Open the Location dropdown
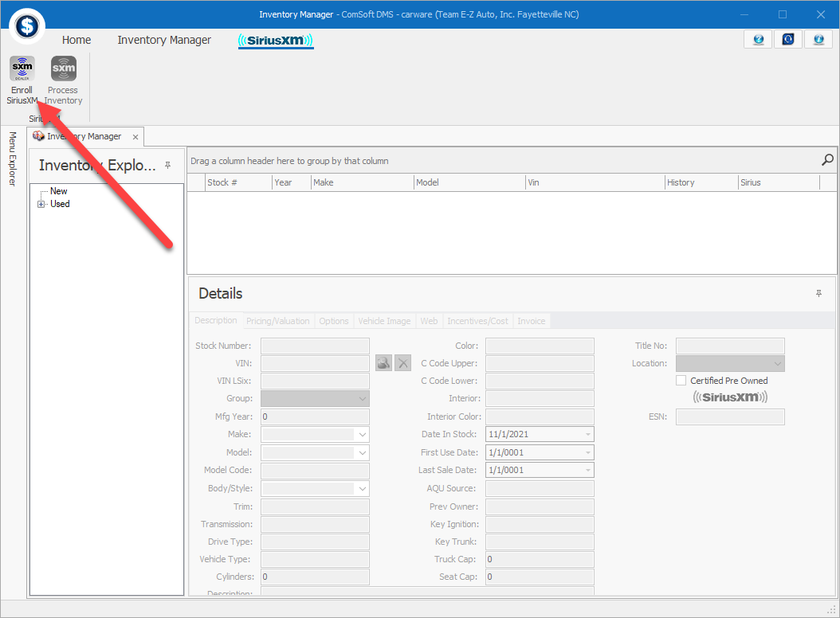The height and width of the screenshot is (618, 840). pos(778,364)
